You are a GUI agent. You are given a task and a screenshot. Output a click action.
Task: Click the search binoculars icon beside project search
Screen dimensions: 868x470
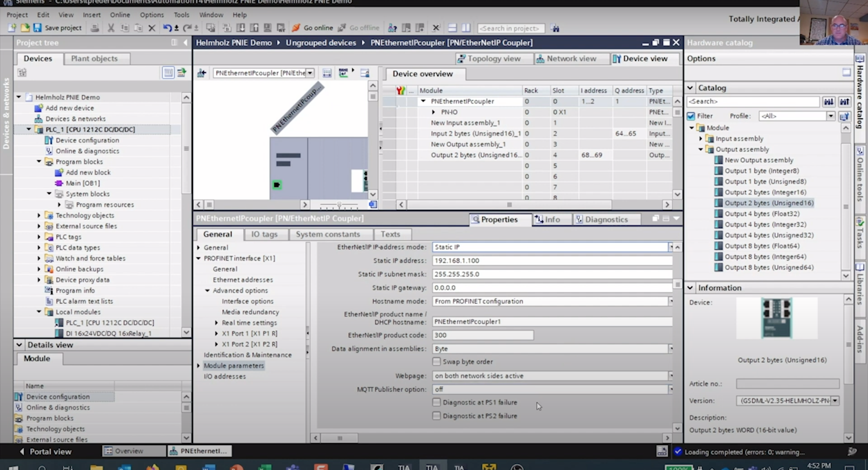555,28
